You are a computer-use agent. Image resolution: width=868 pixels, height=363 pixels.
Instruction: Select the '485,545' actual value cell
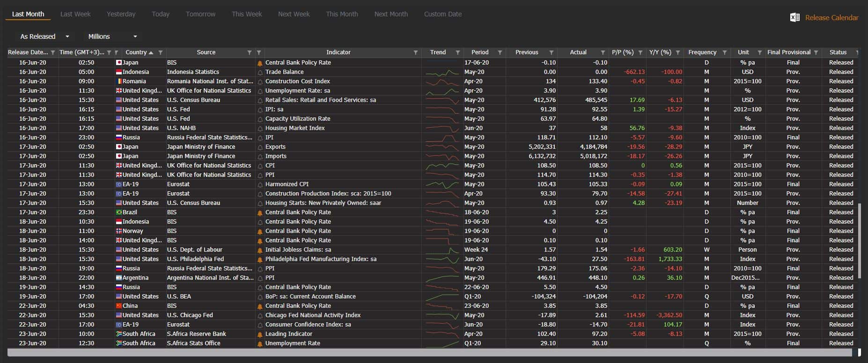coord(596,100)
